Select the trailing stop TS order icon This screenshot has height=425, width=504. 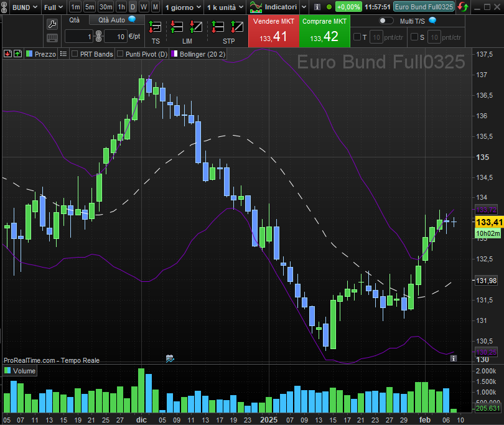[x=155, y=27]
